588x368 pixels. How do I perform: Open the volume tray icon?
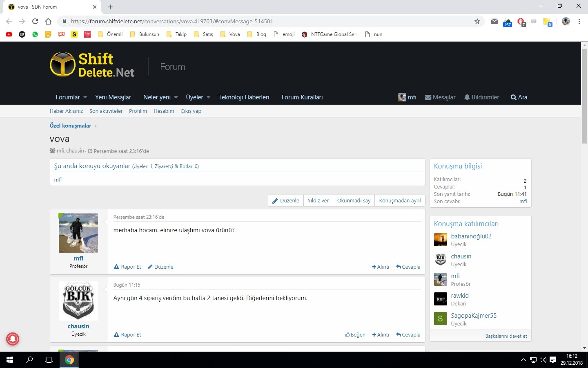543,360
